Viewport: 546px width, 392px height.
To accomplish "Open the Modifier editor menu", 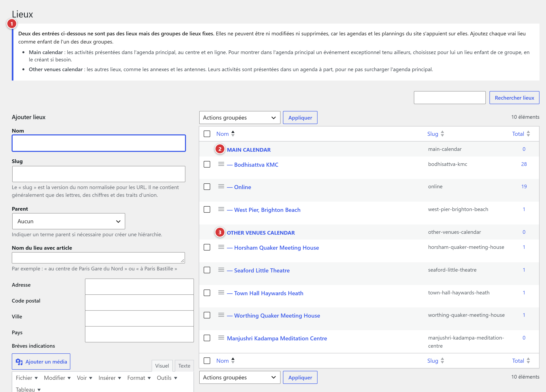I will pyautogui.click(x=57, y=378).
